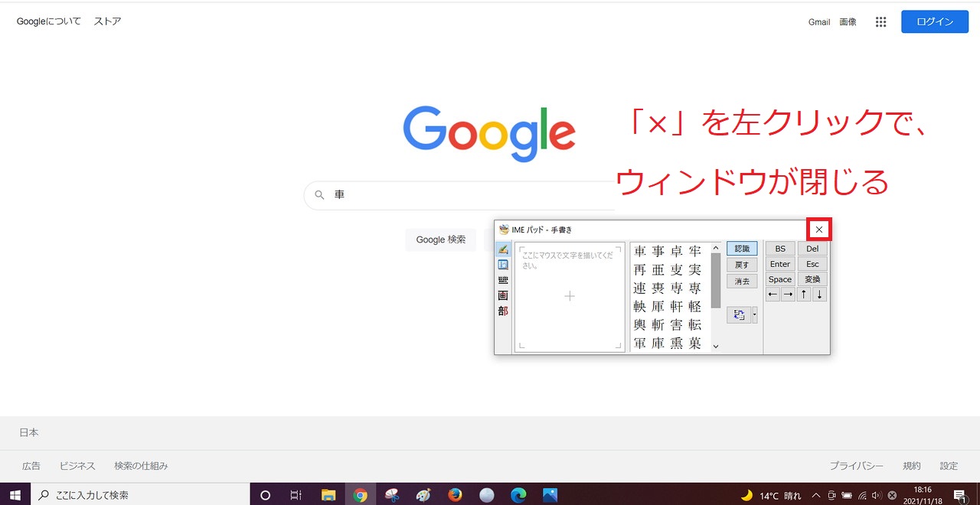
Task: Click the down arrow key in IME Pad
Action: pyautogui.click(x=819, y=295)
